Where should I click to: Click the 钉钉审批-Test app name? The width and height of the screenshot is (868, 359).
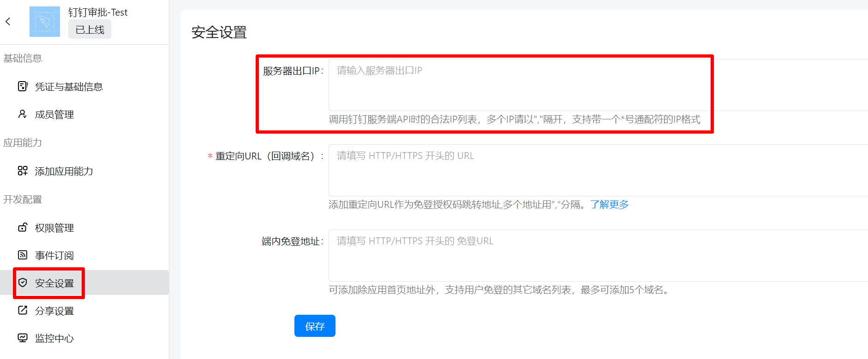(x=98, y=12)
